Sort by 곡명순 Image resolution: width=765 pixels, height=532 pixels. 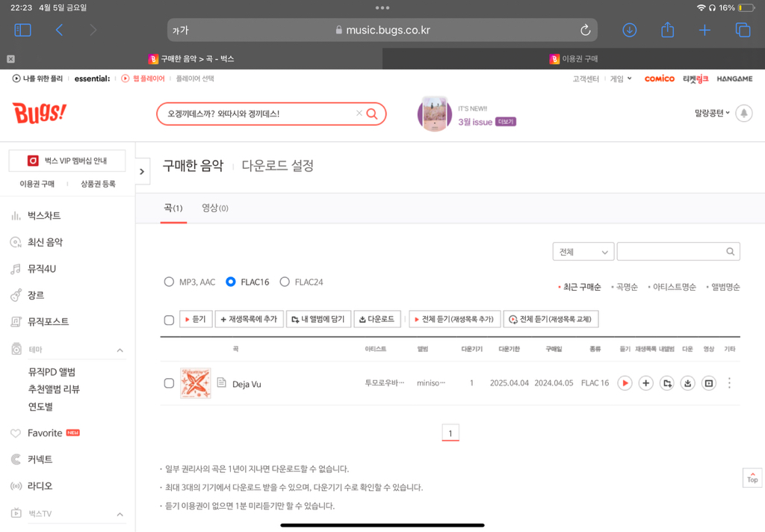click(x=627, y=287)
